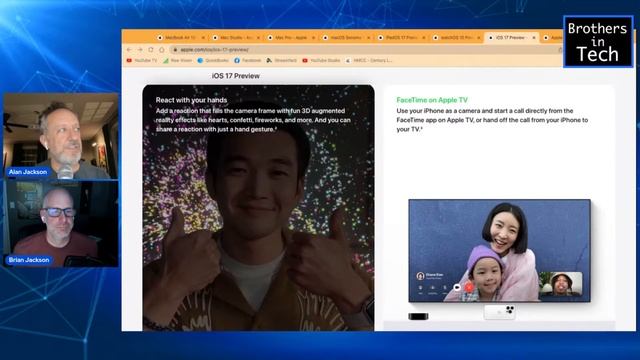Close the watchOS 10 Preview tab
The height and width of the screenshot is (360, 640).
click(479, 38)
